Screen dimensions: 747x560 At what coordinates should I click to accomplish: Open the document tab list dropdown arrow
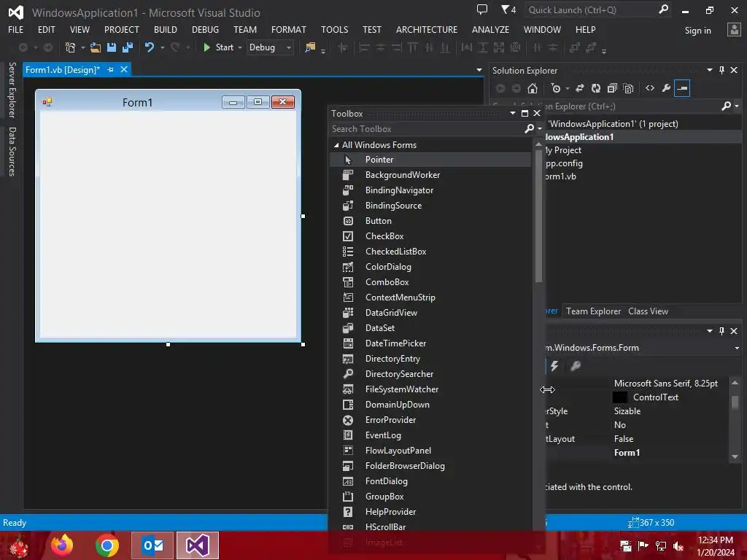pos(479,70)
